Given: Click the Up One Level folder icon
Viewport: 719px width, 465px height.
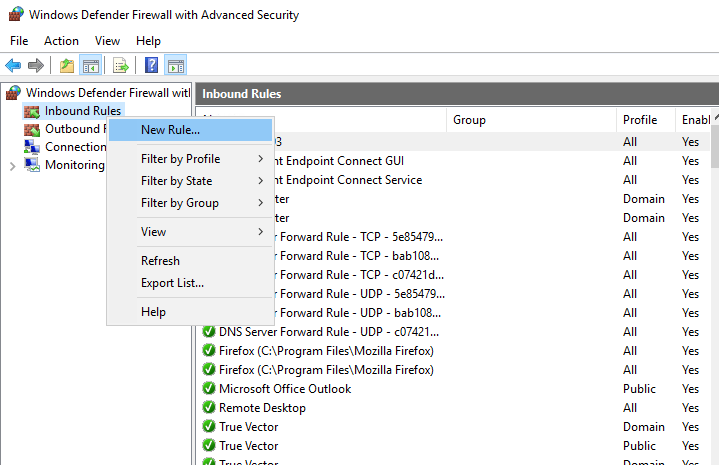Looking at the screenshot, I should 67,66.
